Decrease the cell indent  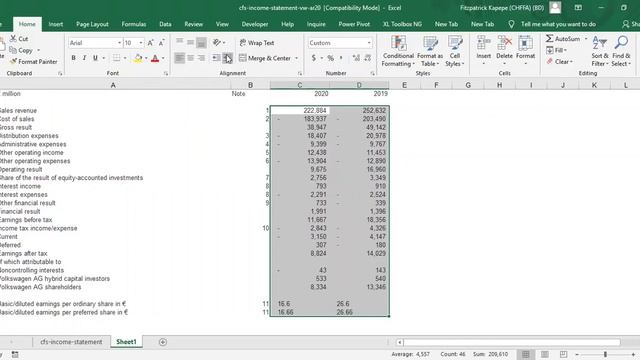point(216,58)
